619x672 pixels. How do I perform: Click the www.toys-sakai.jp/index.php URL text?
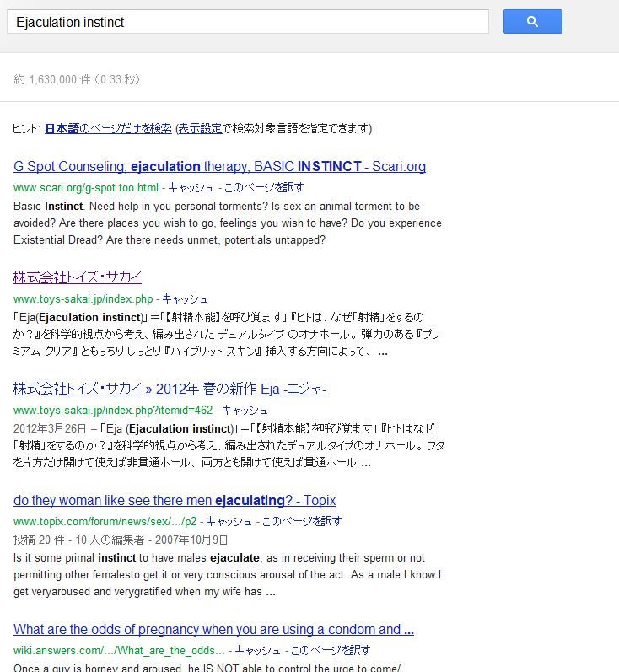pos(83,298)
